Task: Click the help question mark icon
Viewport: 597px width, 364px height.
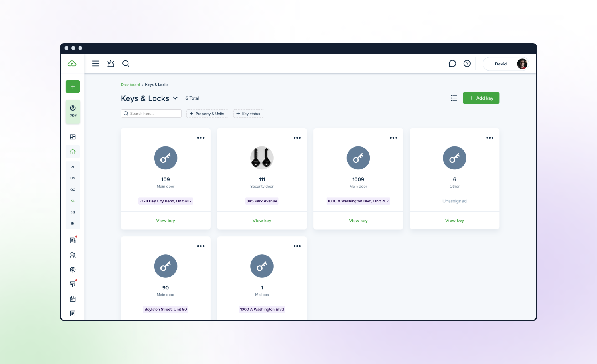Action: [x=467, y=64]
